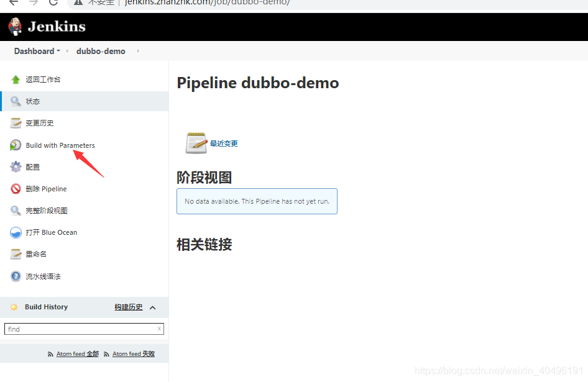Click the clock-play icon for Build with Parameters
The image size is (588, 382).
(16, 145)
